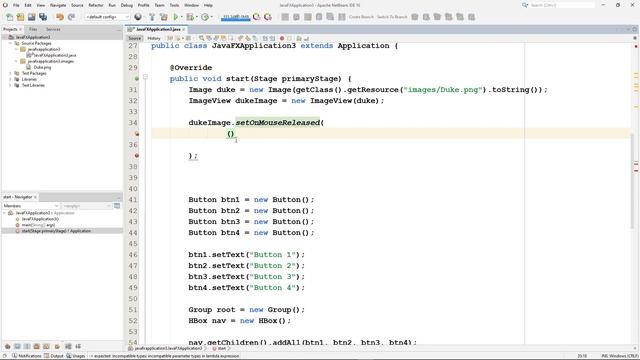Toggle the fifth Navigator filter icon
This screenshot has width=640, height=360.
pyautogui.click(x=46, y=347)
